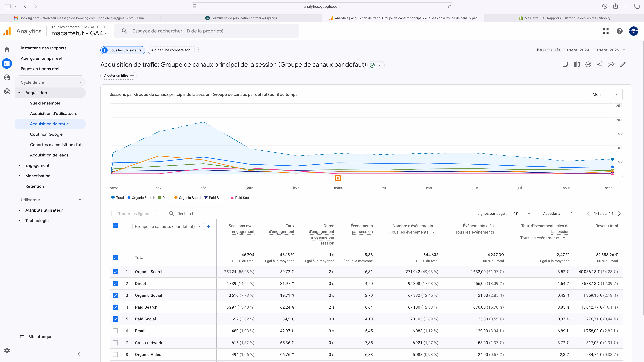Click the share report icon
Viewport: 644px width, 362px height.
coord(600,65)
